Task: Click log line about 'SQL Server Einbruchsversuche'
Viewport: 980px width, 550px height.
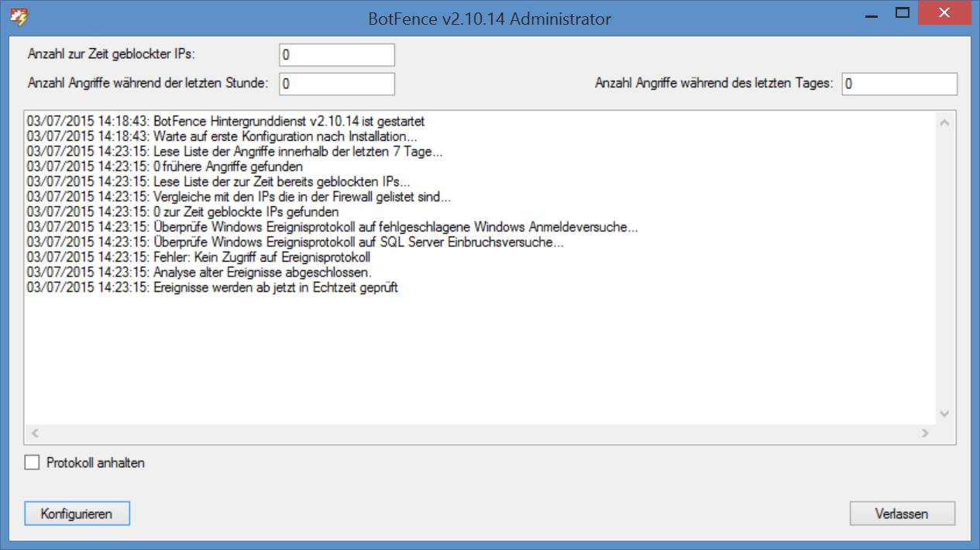Action: pyautogui.click(x=295, y=242)
